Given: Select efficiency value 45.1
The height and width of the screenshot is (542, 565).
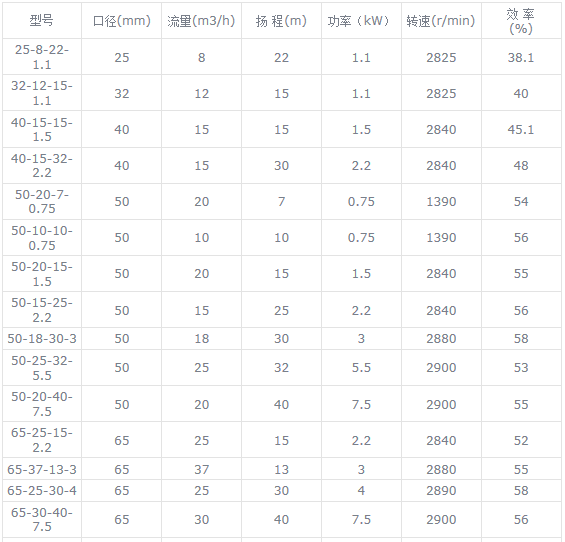Looking at the screenshot, I should [521, 129].
